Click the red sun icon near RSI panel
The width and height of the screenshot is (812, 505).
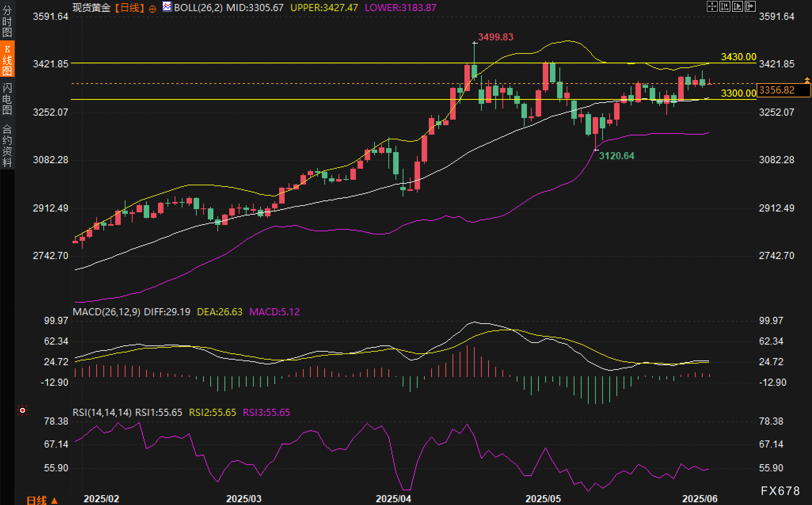tap(23, 410)
